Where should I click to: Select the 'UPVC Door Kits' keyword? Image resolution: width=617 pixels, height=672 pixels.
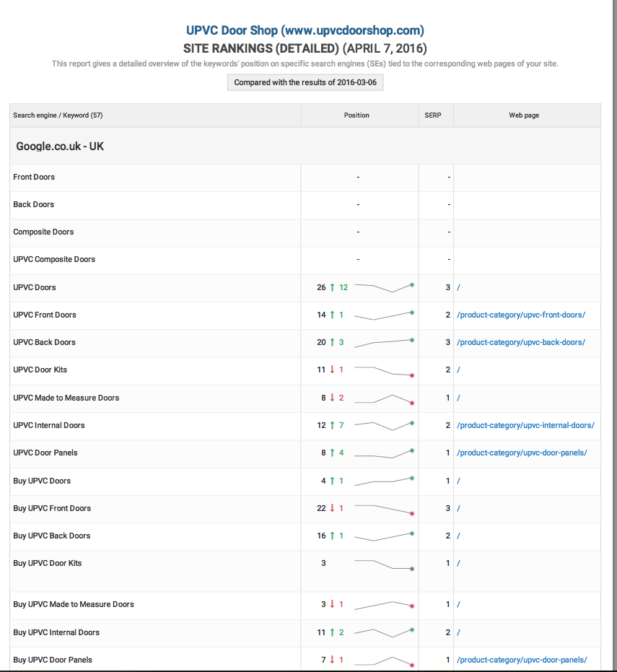click(x=40, y=370)
